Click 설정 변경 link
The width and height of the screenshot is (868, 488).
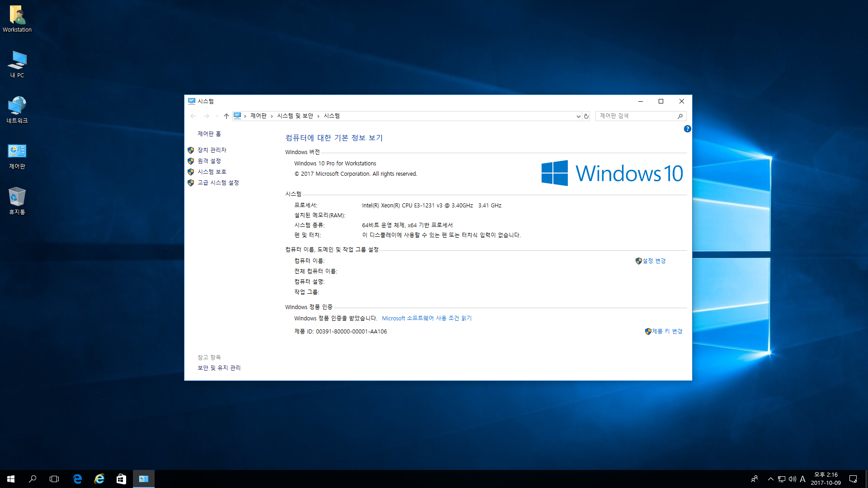(654, 261)
